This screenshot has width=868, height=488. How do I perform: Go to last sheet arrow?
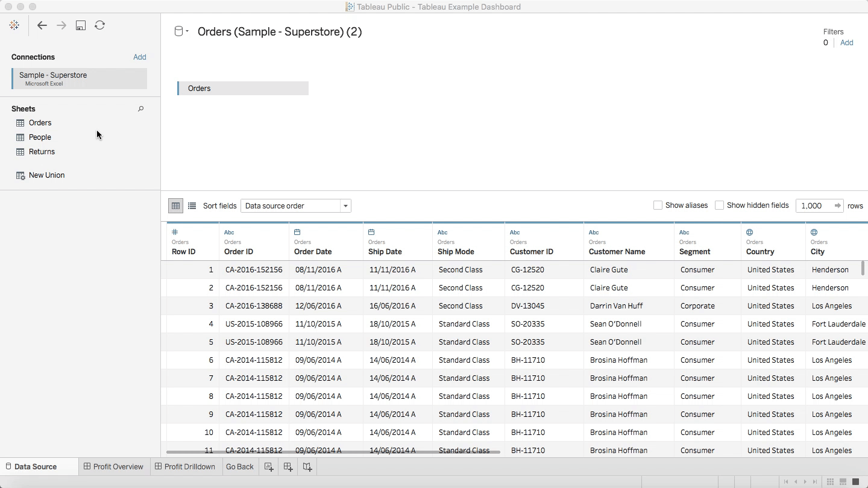tap(815, 481)
